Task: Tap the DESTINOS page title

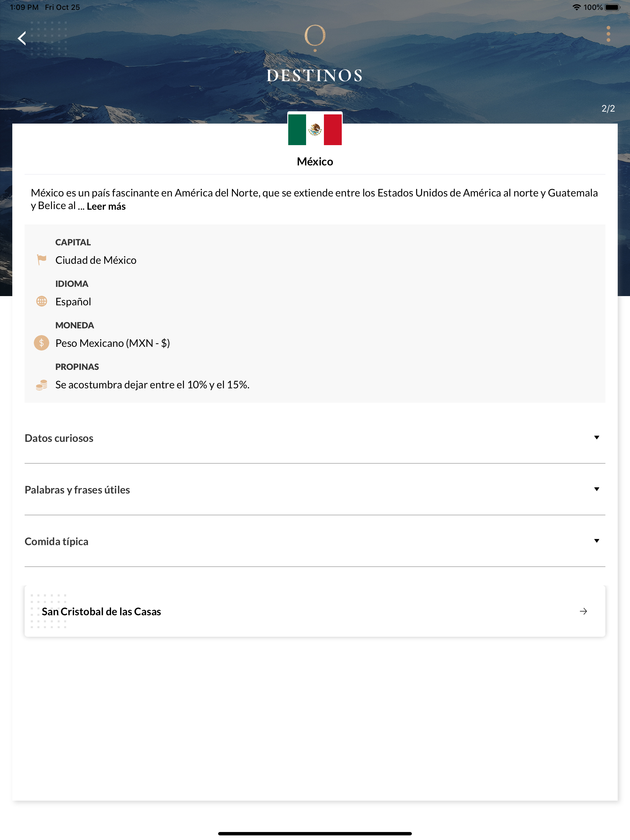Action: click(315, 75)
